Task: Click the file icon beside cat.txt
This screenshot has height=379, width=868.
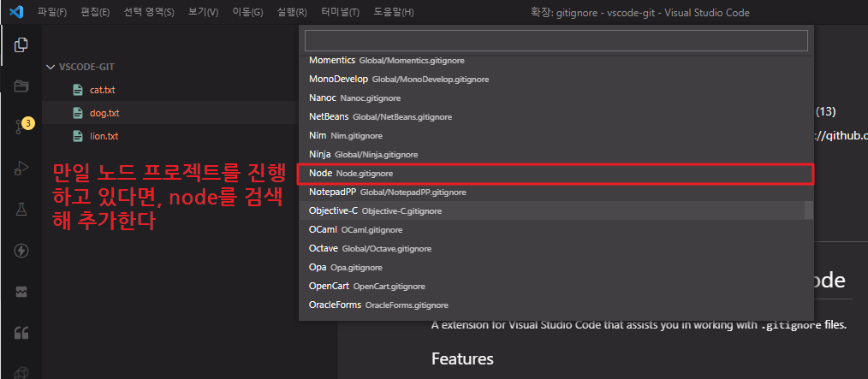Action: [78, 90]
